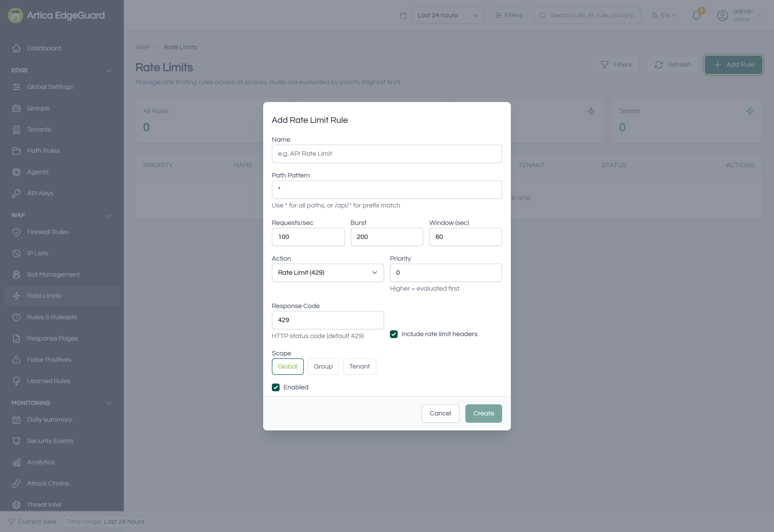Click the Threat Intel globe icon
The height and width of the screenshot is (532, 774).
(x=16, y=505)
